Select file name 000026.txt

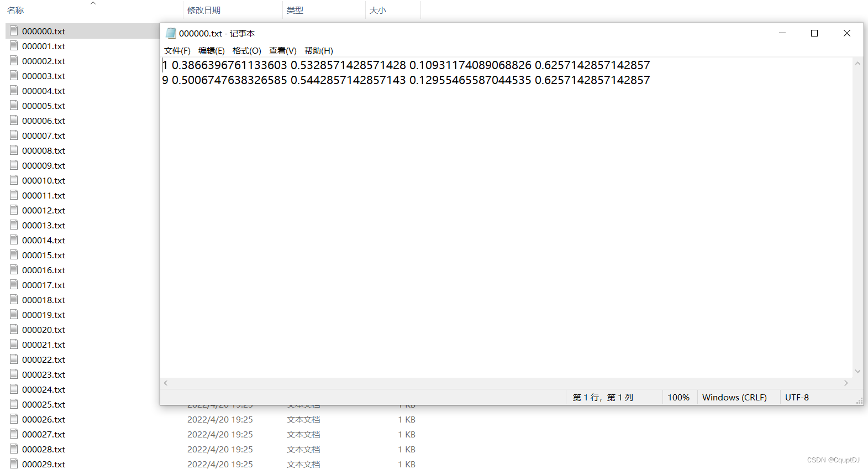click(44, 420)
